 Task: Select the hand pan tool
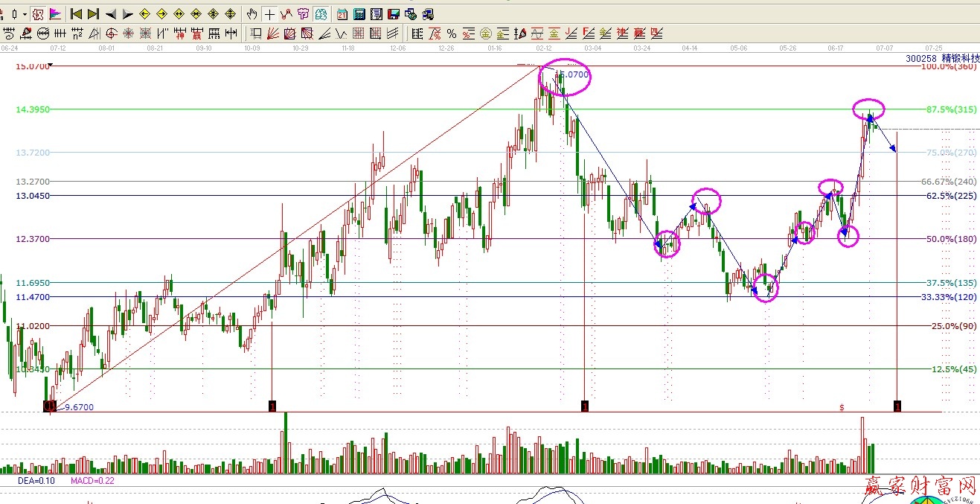[252, 14]
